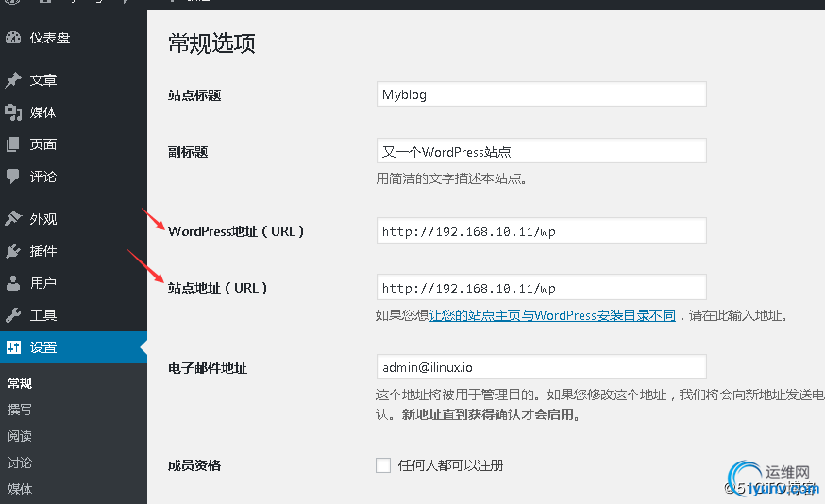825x504 pixels.
Task: Select 阅读 settings submenu
Action: tap(20, 436)
